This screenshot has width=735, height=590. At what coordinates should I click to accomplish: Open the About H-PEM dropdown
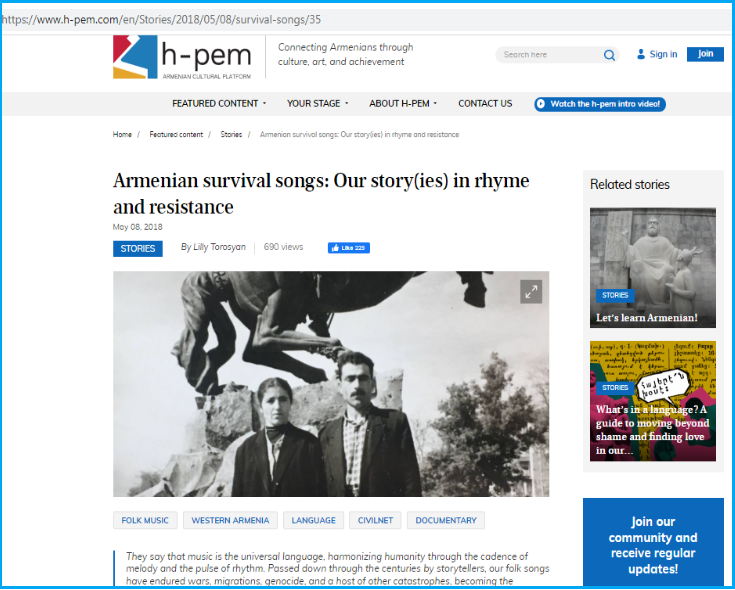tap(403, 104)
